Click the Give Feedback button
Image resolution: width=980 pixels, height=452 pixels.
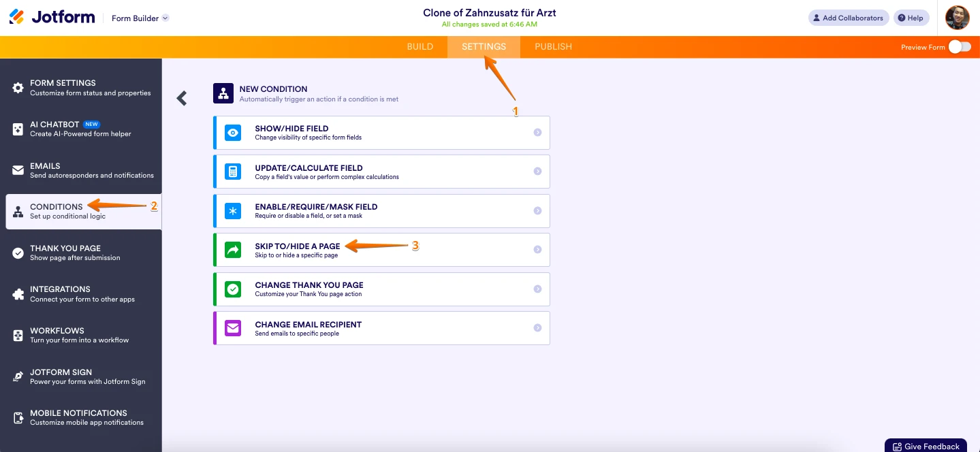(926, 446)
